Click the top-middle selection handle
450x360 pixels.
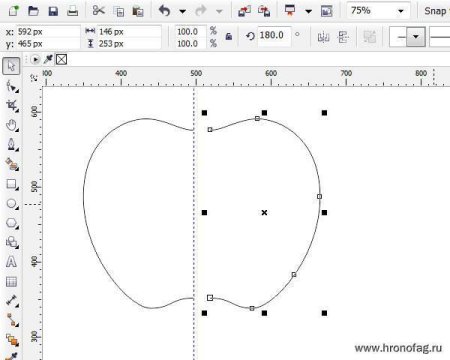(x=264, y=113)
